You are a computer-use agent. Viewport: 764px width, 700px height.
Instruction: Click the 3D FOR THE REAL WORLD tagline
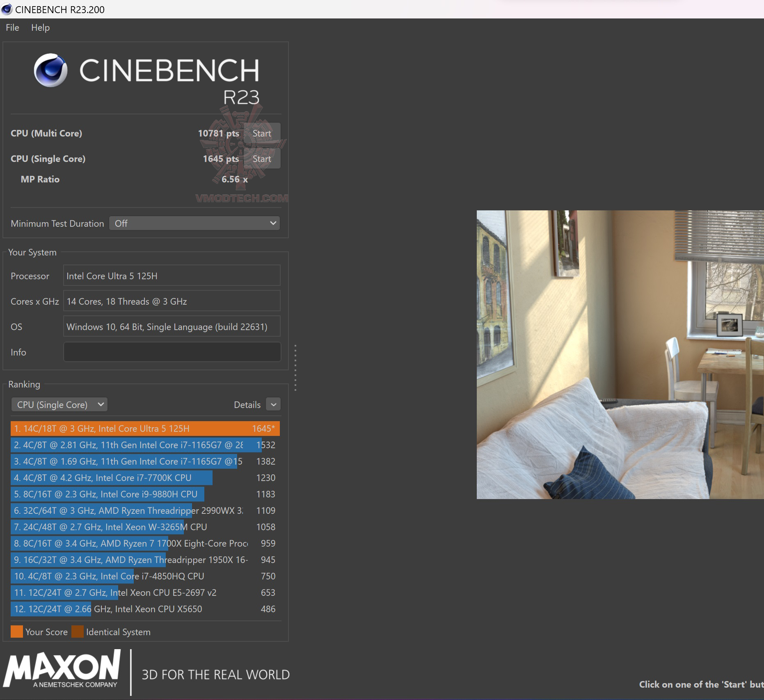(216, 675)
